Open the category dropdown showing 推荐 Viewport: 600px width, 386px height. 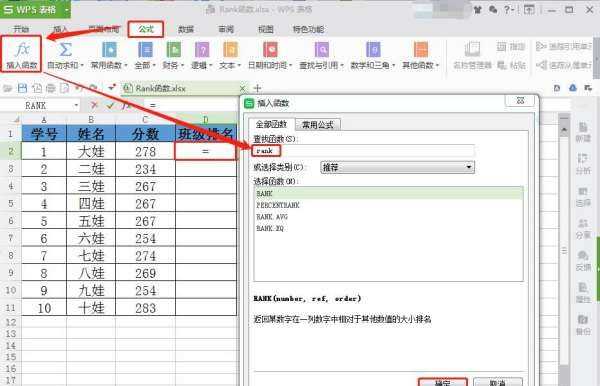coord(397,167)
